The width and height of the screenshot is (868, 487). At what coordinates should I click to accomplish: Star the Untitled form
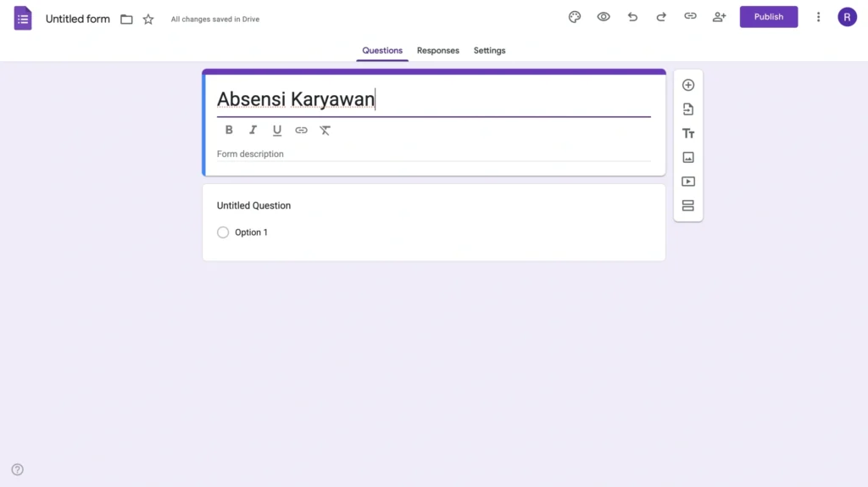148,20
